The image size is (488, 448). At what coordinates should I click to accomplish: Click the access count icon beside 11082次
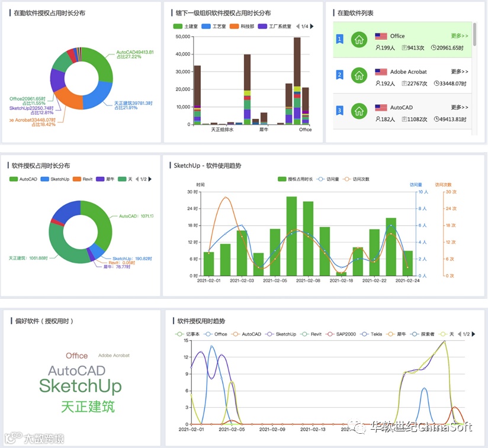pos(404,119)
